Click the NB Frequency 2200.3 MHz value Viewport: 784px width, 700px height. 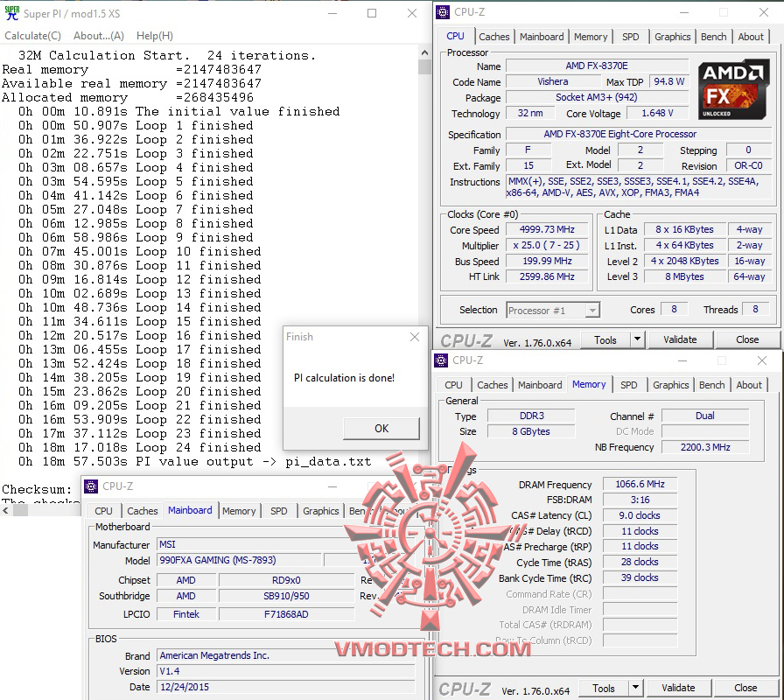[x=705, y=447]
